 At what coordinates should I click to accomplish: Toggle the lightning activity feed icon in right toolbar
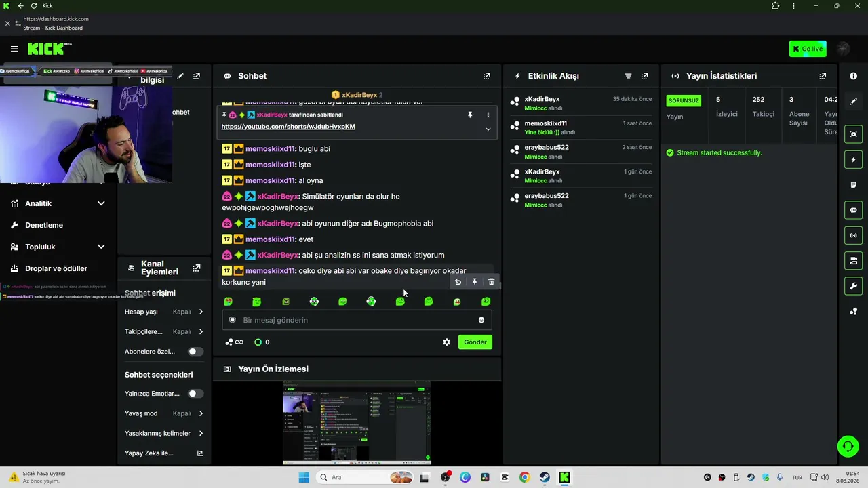point(853,160)
